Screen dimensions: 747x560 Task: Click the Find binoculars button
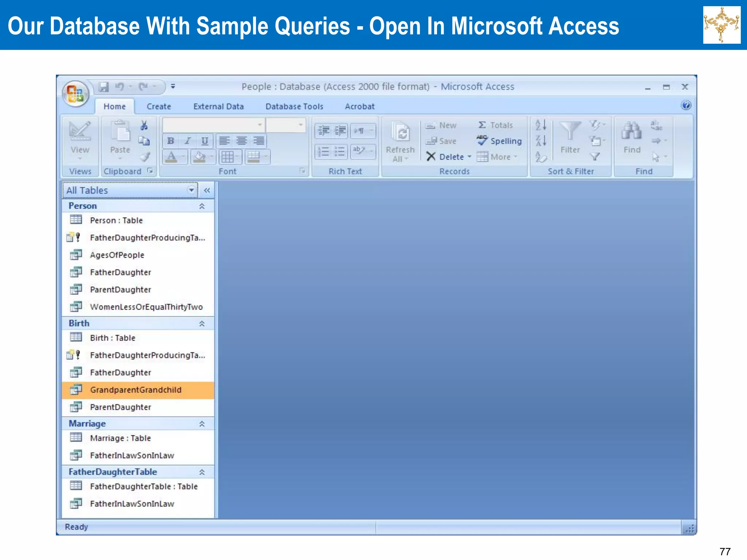pyautogui.click(x=632, y=138)
